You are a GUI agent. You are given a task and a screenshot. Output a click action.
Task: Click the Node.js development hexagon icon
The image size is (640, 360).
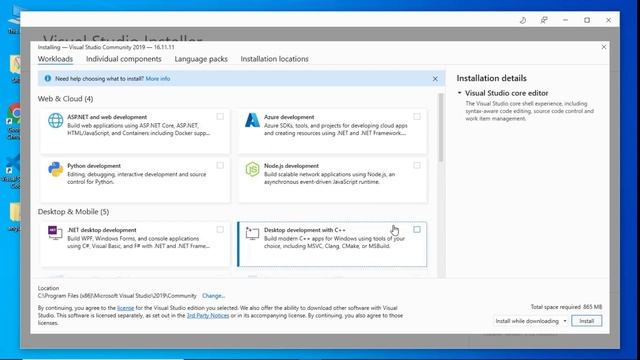(252, 169)
